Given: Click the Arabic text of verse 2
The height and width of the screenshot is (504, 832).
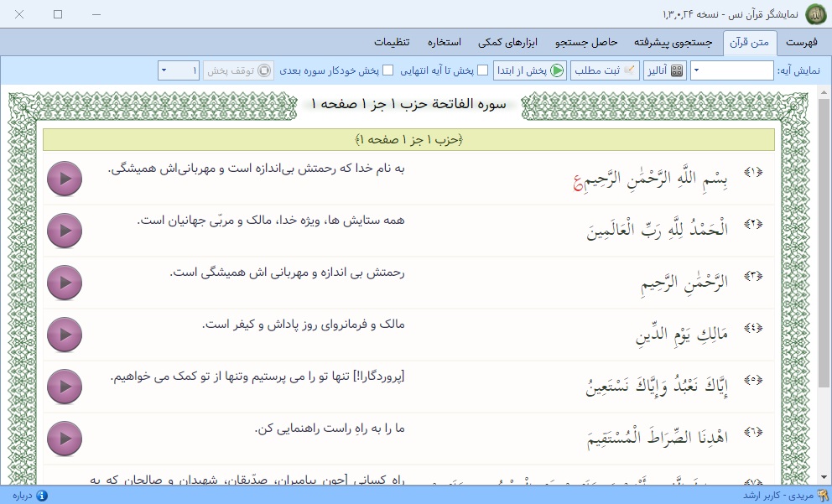Looking at the screenshot, I should 658,230.
